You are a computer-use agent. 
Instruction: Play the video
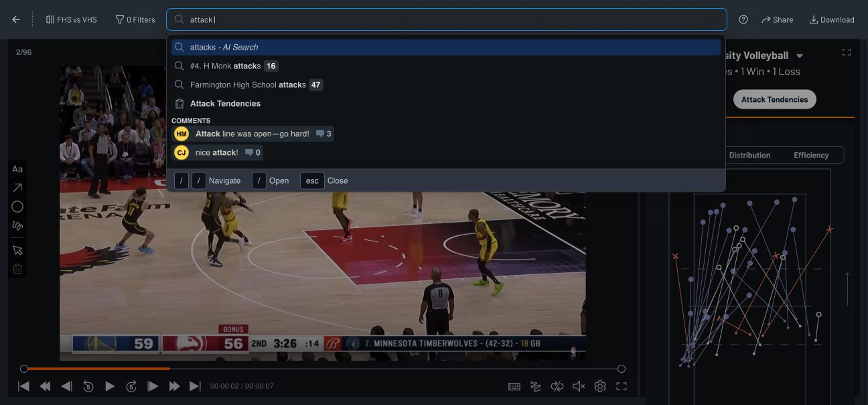point(110,386)
